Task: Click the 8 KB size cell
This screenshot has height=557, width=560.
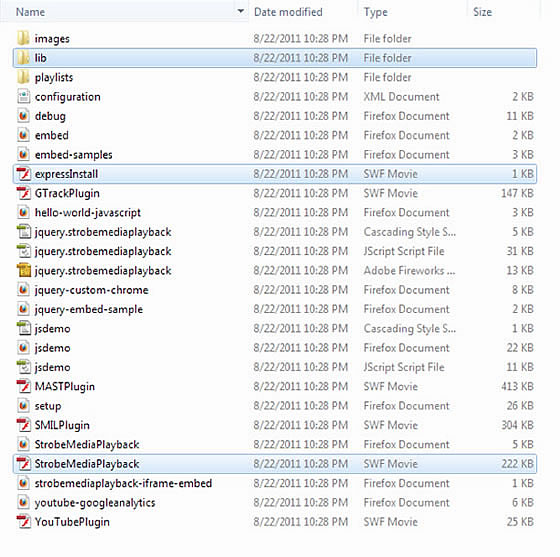Action: click(x=523, y=290)
